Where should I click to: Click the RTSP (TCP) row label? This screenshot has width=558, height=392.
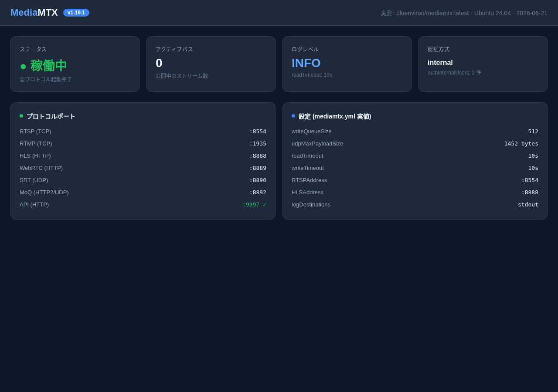(35, 132)
